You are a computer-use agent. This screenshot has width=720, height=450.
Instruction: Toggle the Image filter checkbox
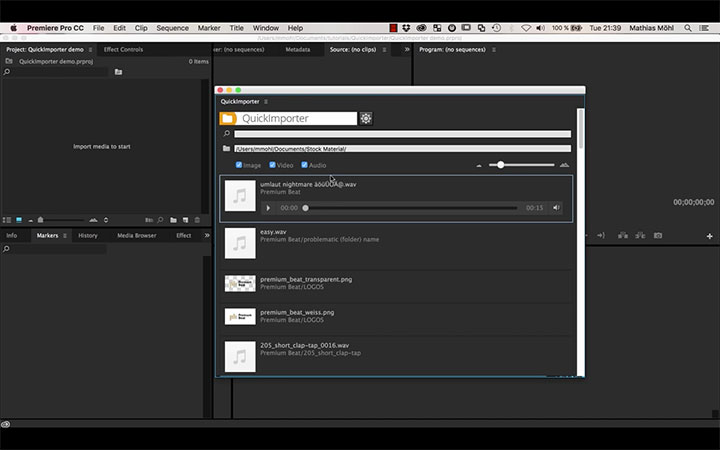coord(239,165)
